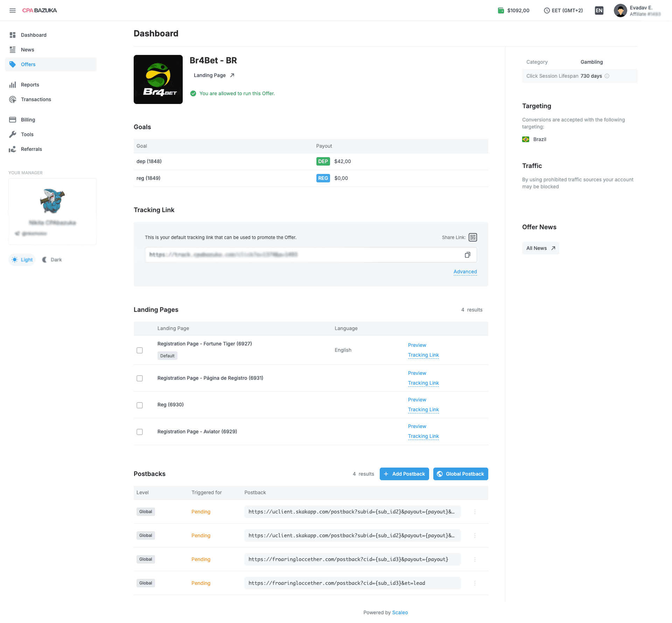This screenshot has height=623, width=672.
Task: Follow the Scaleo footer link
Action: (x=400, y=612)
